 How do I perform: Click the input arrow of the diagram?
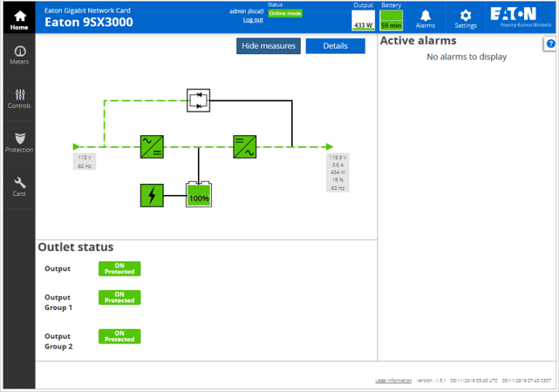[x=76, y=147]
